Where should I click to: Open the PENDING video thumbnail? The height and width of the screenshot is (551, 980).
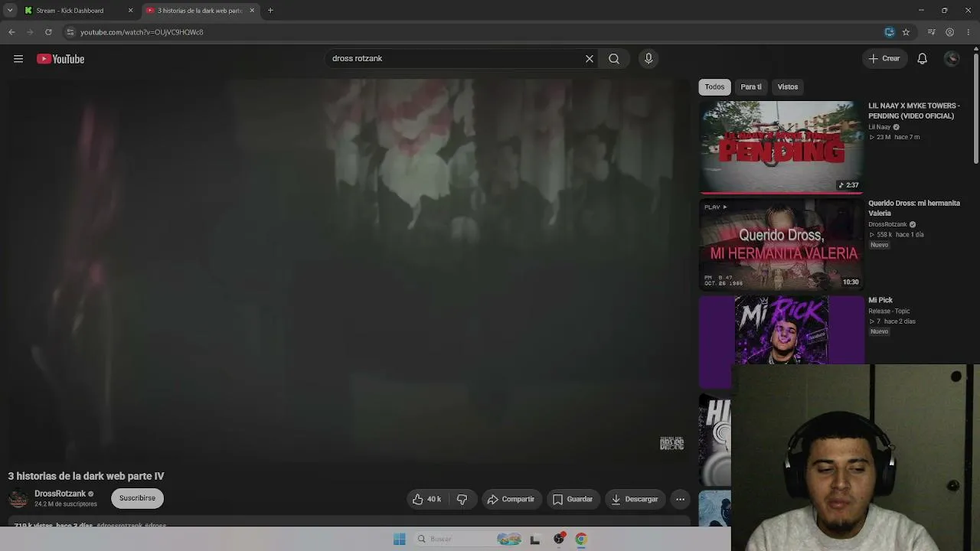click(x=781, y=147)
